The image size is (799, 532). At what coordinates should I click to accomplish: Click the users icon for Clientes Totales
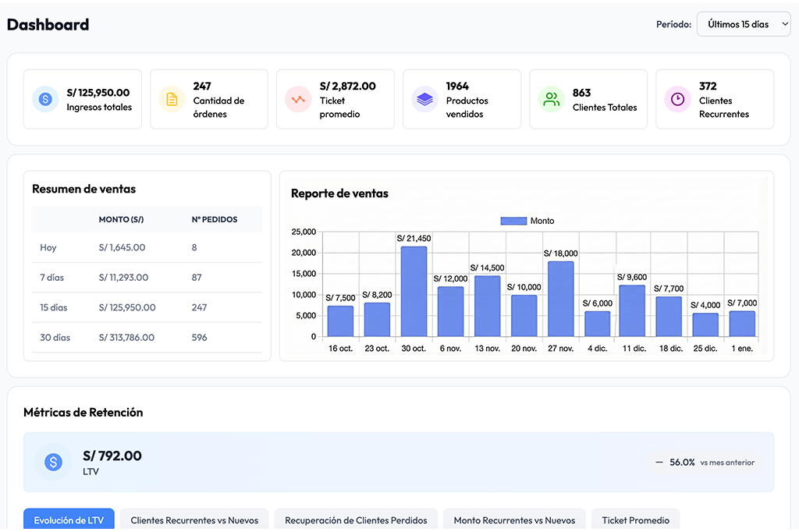551,99
